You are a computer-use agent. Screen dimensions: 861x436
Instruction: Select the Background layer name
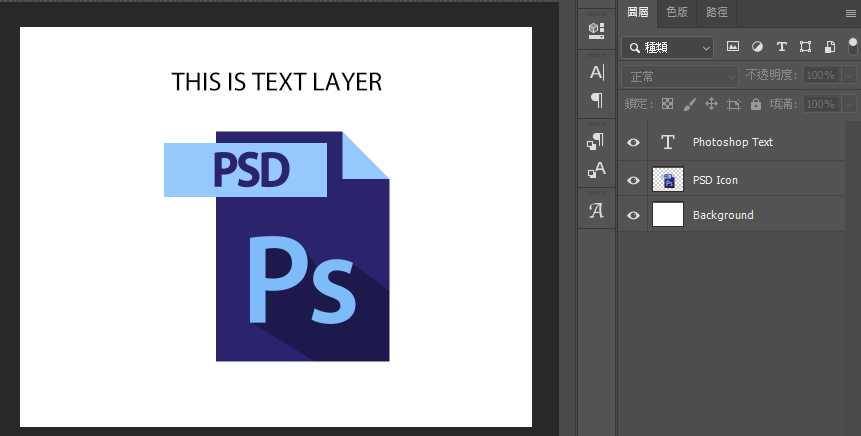[723, 215]
